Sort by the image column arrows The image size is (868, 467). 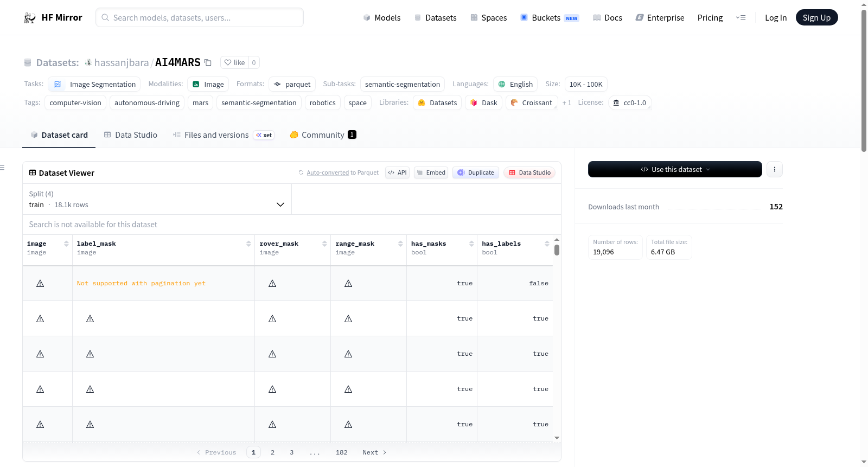66,244
